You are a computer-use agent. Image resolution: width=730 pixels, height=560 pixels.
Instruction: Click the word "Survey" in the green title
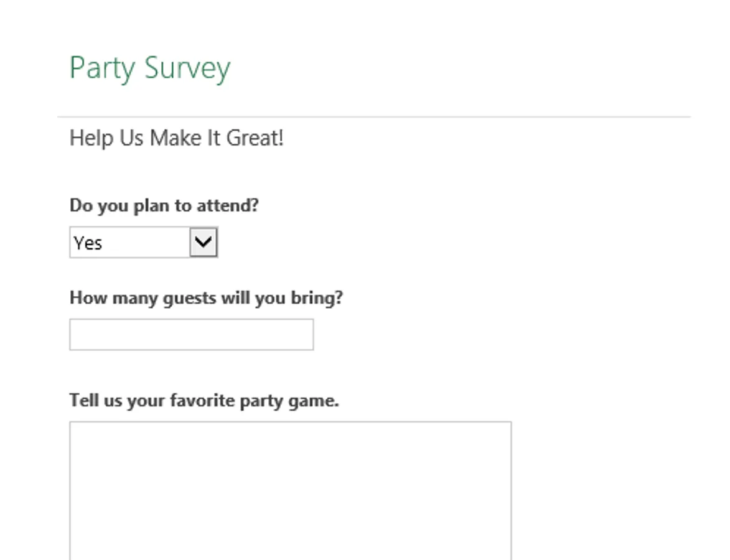coord(187,68)
